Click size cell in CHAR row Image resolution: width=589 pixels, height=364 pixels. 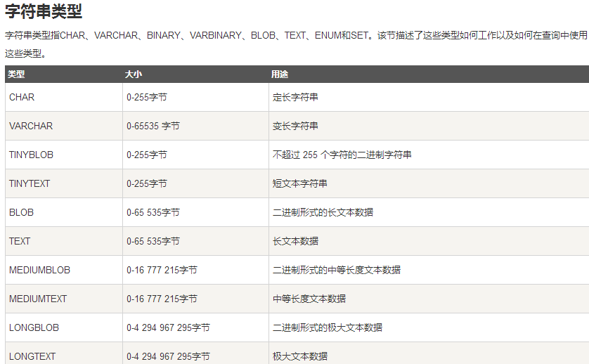(195, 97)
